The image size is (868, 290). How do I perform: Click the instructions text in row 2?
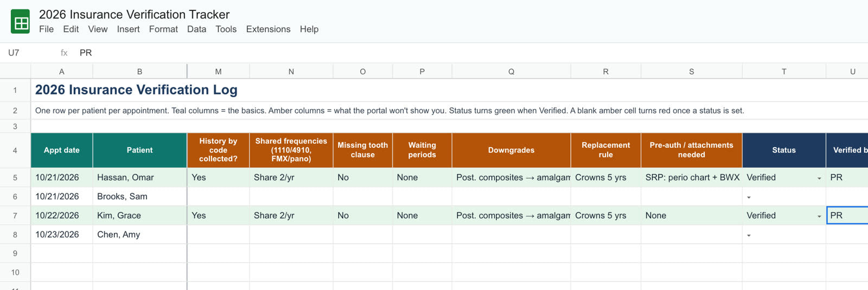(390, 111)
